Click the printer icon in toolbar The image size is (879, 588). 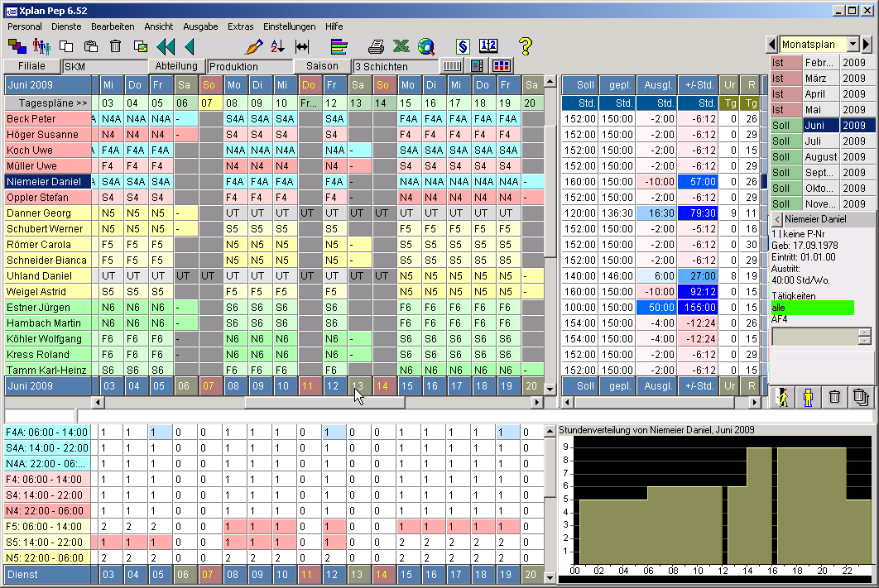pyautogui.click(x=377, y=46)
